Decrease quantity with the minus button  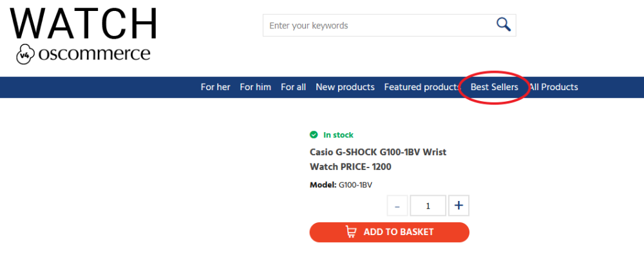point(397,205)
